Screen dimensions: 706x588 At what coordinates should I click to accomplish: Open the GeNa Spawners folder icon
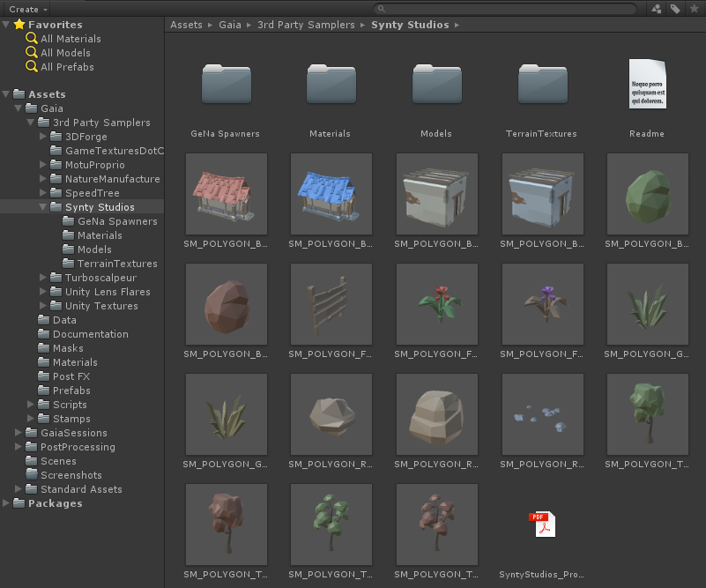tap(226, 85)
